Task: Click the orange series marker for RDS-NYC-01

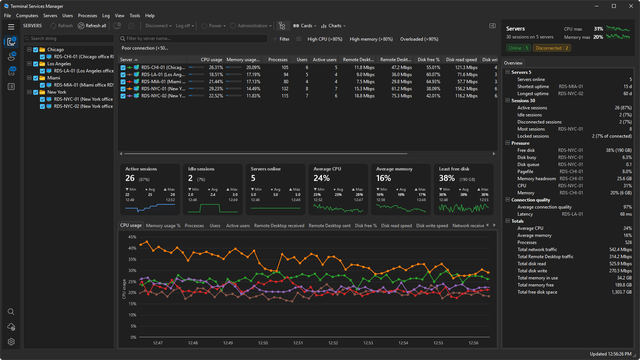Action: (x=130, y=89)
